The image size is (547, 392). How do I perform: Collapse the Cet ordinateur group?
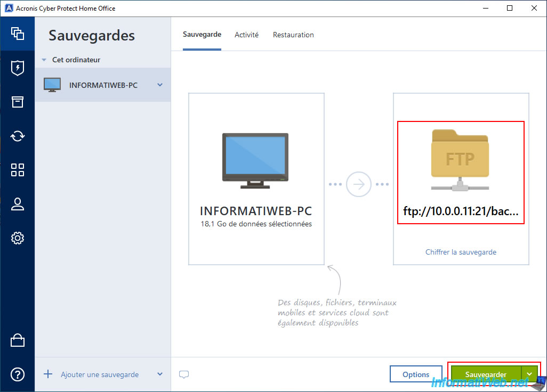click(44, 60)
